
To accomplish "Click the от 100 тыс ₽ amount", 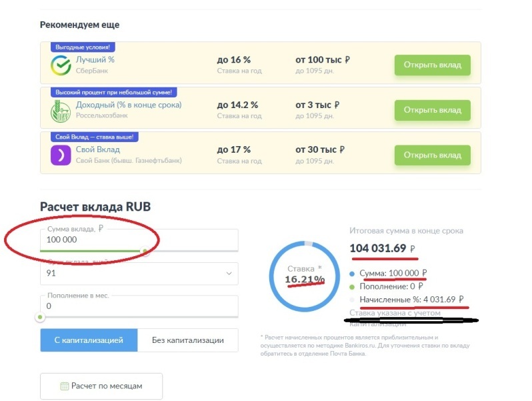I will [x=322, y=60].
